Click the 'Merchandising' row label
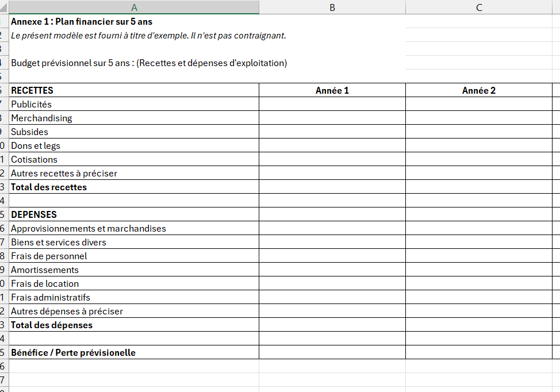 tap(134, 118)
